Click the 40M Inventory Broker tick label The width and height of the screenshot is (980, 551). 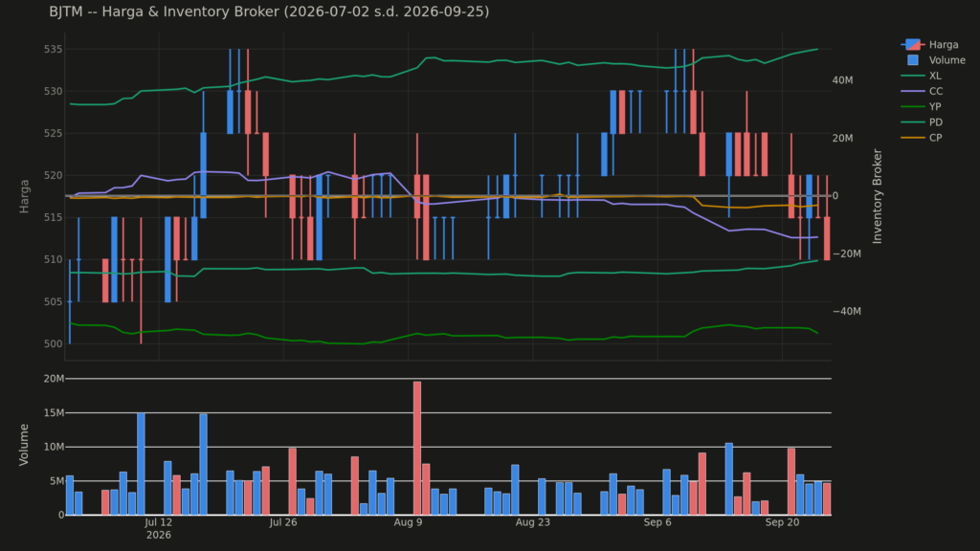click(842, 80)
